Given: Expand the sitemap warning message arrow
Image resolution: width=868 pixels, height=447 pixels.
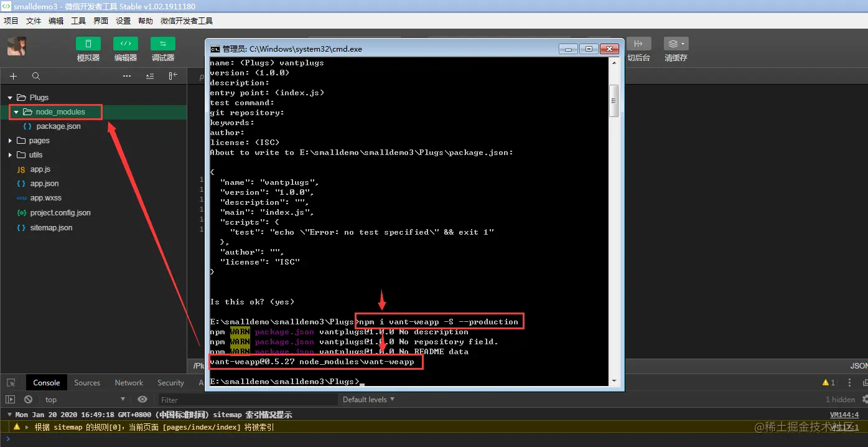Looking at the screenshot, I should (x=27, y=427).
